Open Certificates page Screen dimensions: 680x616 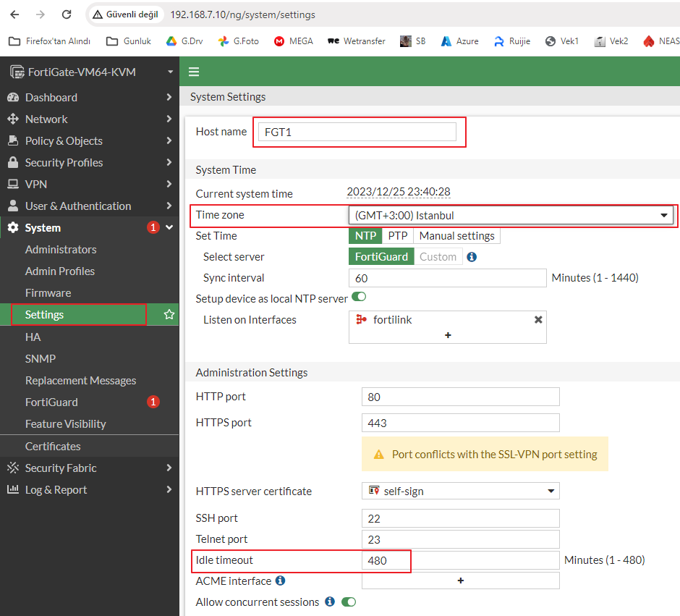click(53, 447)
